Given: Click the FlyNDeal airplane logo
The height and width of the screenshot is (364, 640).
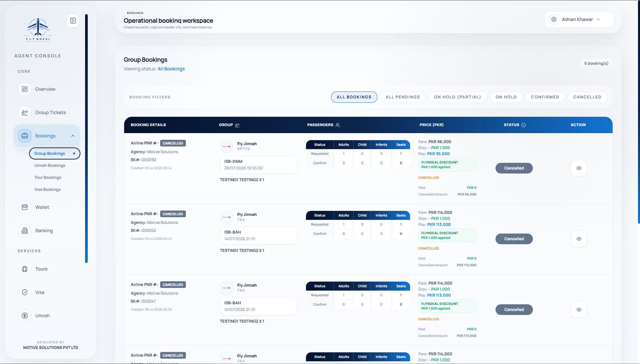Looking at the screenshot, I should point(38,29).
